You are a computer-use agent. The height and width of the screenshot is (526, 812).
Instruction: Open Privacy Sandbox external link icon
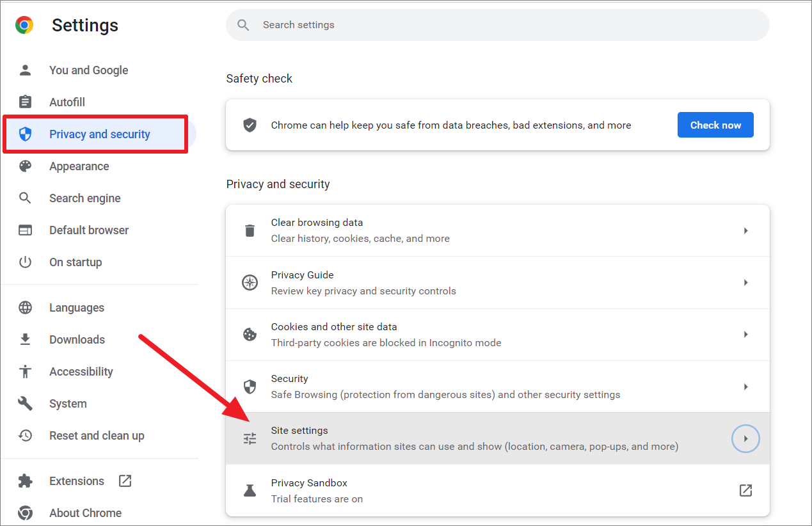[x=745, y=490]
